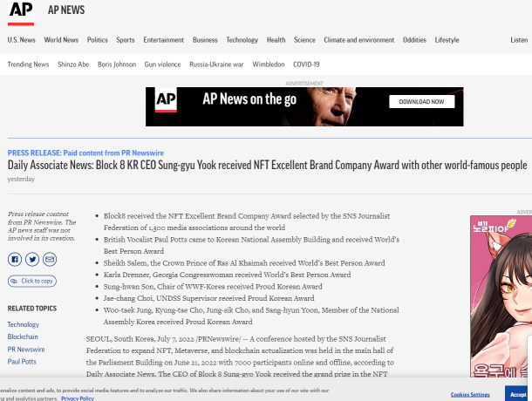This screenshot has width=532, height=401.
Task: Click the 'Click to copy' link button
Action: pos(32,281)
